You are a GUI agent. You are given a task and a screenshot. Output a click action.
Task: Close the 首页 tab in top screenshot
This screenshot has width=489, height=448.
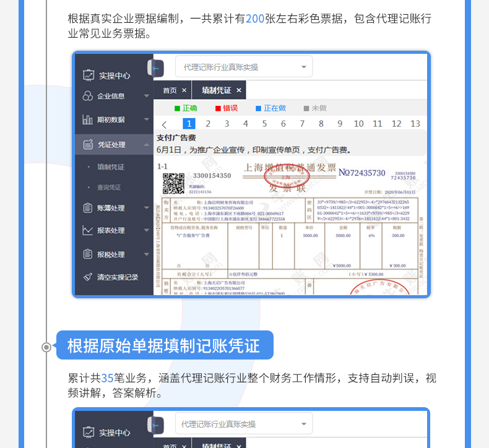[184, 90]
